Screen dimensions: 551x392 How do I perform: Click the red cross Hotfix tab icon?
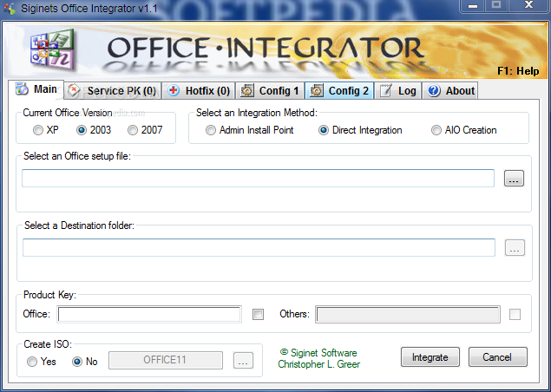pos(174,90)
